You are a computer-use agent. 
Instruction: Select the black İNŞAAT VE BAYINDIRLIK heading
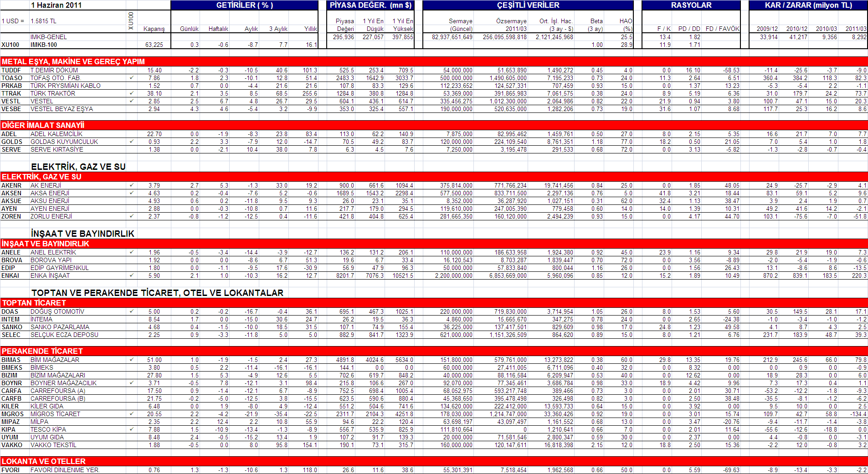pyautogui.click(x=83, y=234)
